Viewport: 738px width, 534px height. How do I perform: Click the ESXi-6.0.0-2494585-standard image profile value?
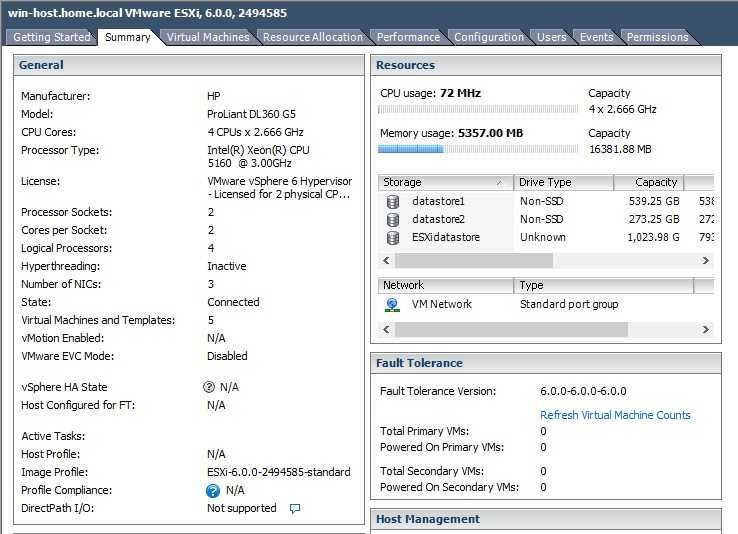click(x=279, y=472)
